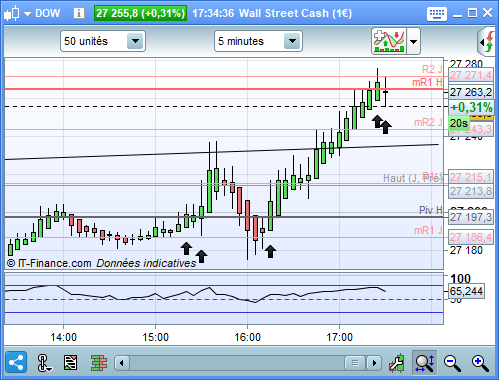Open the add indicator icon

[x=389, y=41]
